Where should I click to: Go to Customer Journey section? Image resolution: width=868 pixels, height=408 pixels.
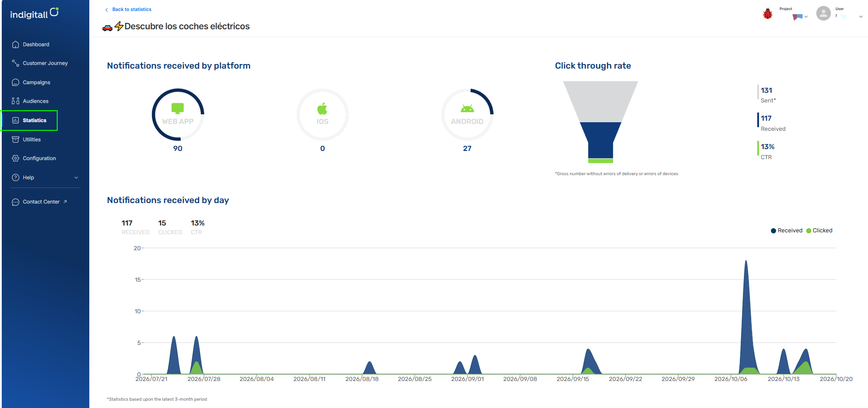point(45,63)
